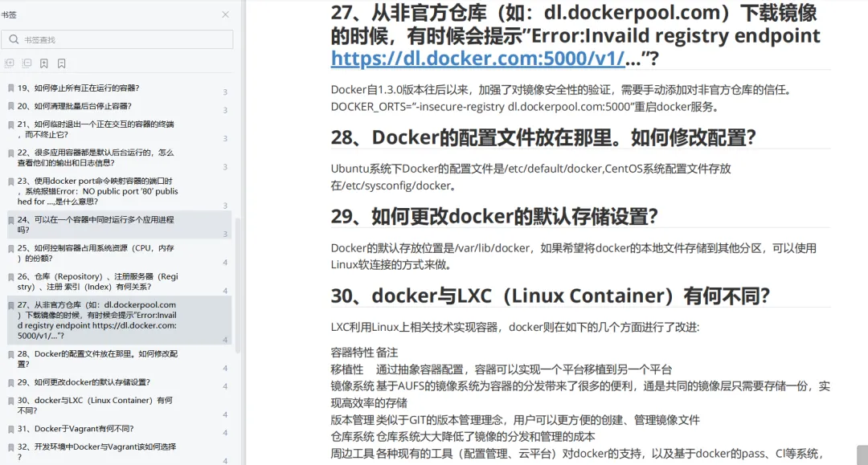868x465 pixels.
Task: Click the magnifier icon in bookmark search
Action: pos(14,39)
